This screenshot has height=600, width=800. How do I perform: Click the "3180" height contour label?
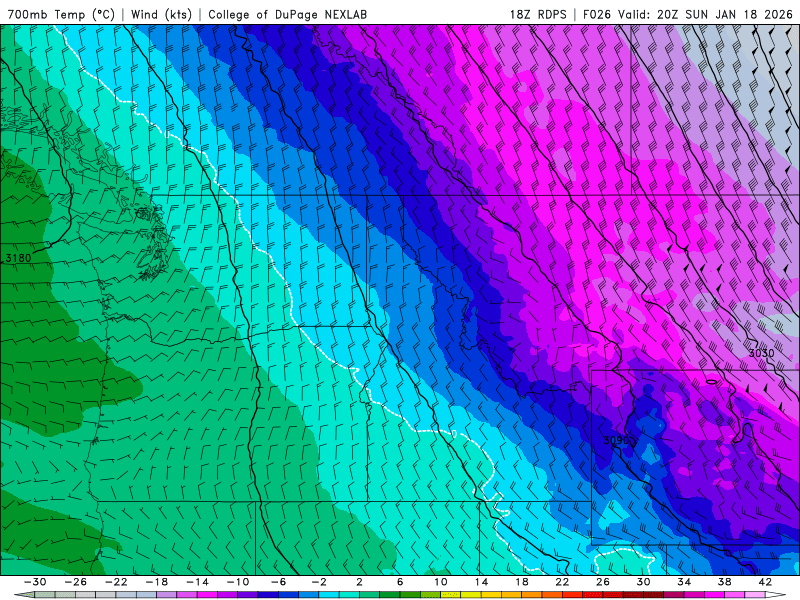point(18,258)
